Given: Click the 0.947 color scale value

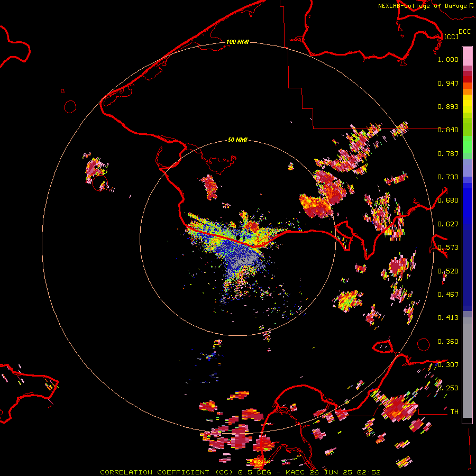Looking at the screenshot, I should [x=448, y=83].
